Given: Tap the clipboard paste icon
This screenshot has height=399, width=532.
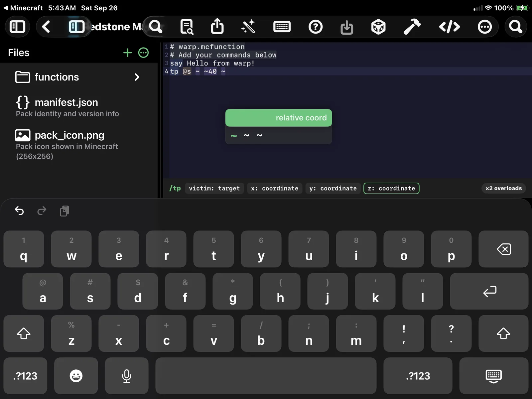Looking at the screenshot, I should click(65, 211).
